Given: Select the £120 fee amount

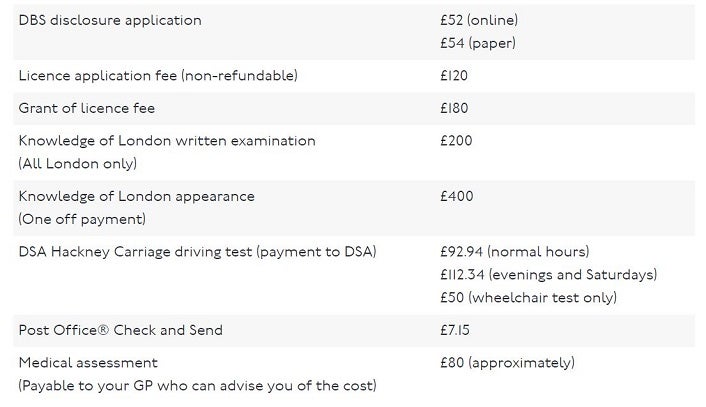Looking at the screenshot, I should [x=454, y=76].
